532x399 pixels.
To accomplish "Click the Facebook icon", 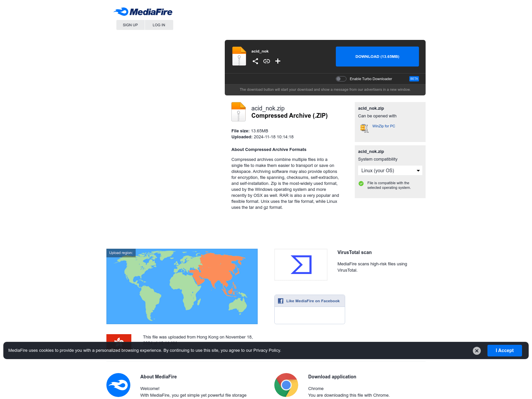I will point(281,301).
